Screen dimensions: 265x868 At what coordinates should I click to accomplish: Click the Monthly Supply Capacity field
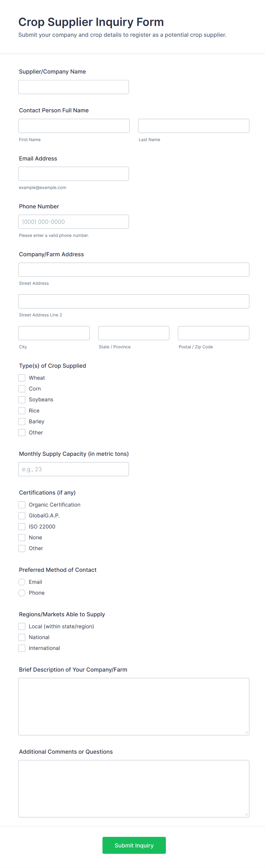click(x=74, y=469)
